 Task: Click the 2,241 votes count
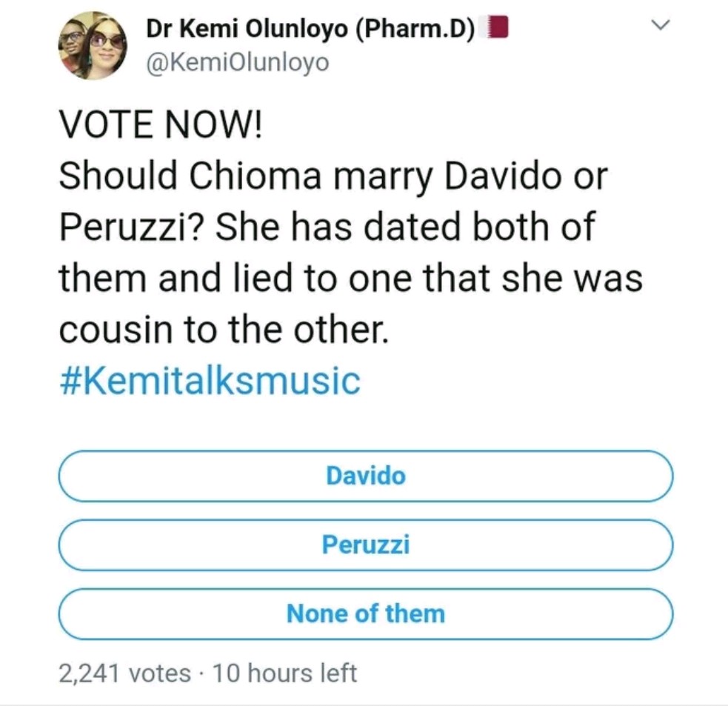coord(124,673)
